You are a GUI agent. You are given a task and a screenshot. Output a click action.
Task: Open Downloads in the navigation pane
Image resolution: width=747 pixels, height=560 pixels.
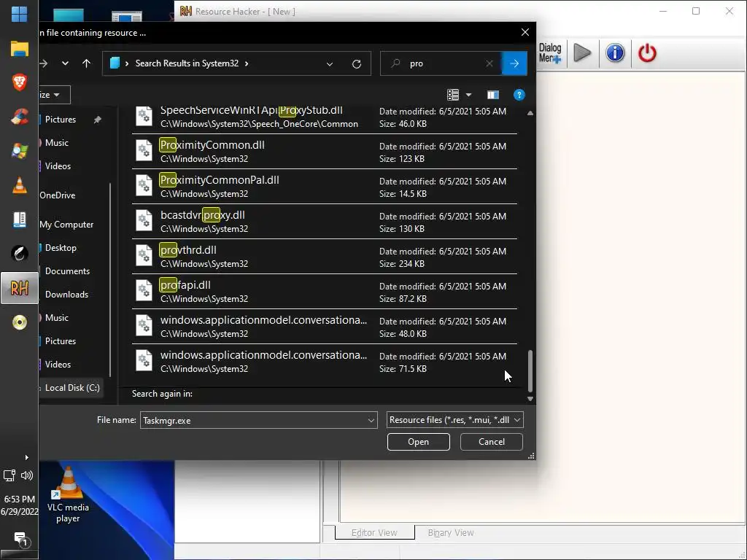coord(66,295)
